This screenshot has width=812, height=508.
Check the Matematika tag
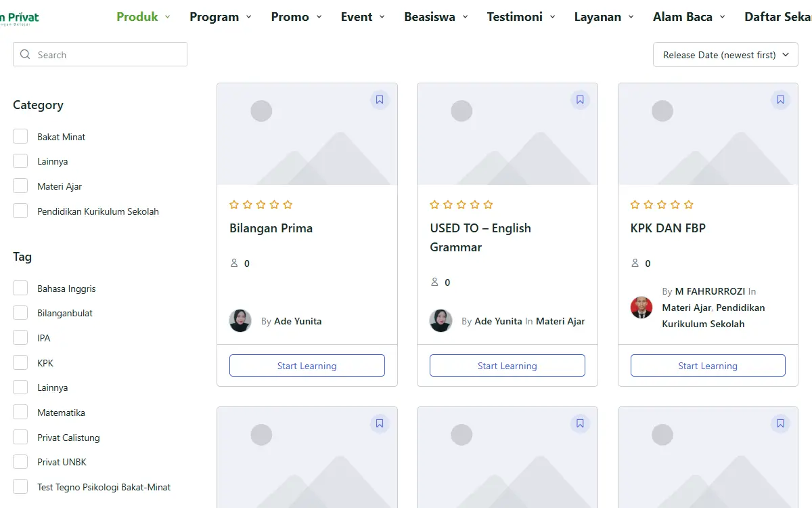[x=20, y=412]
